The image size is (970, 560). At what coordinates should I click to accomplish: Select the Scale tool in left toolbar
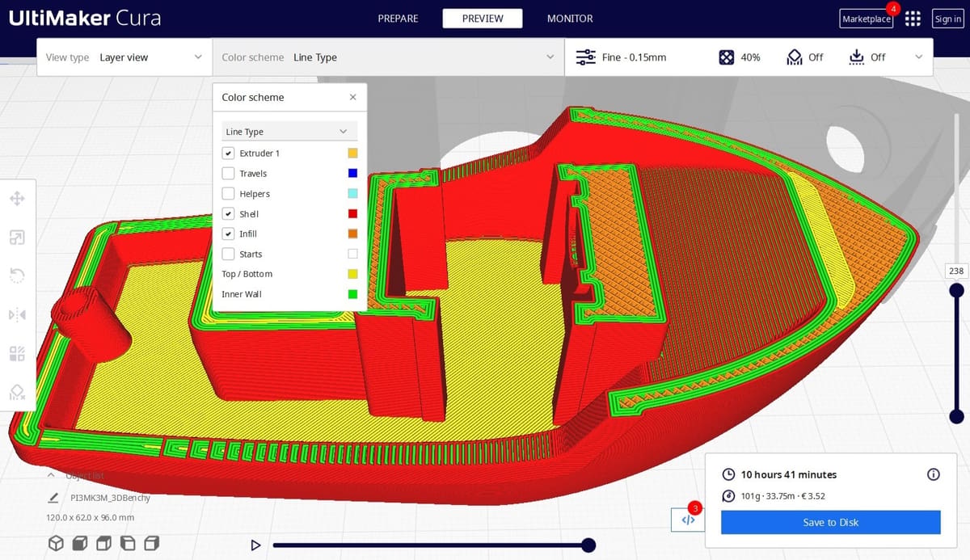point(17,237)
